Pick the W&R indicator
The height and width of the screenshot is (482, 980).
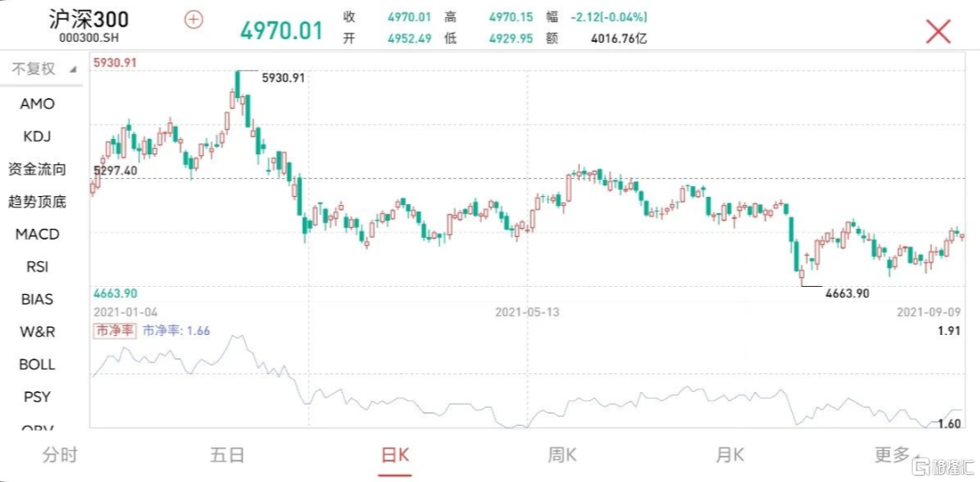pyautogui.click(x=37, y=332)
